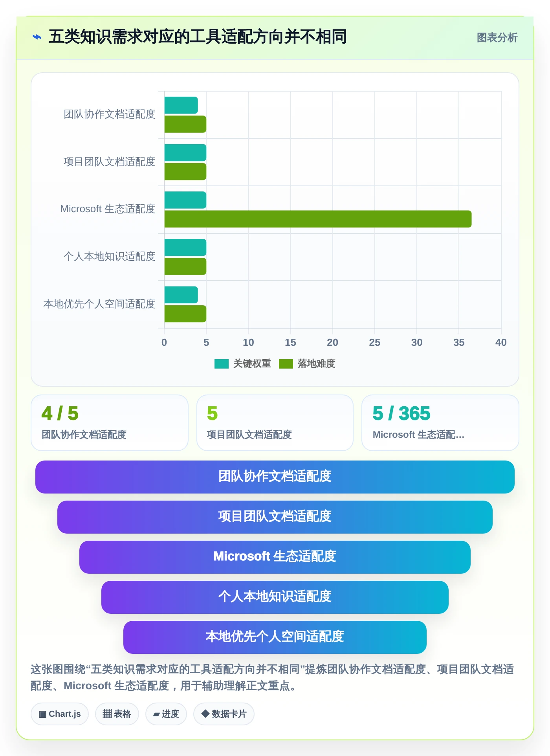Click the 团队协作文档适配度 axis label in chart
Screen dimensions: 550x756
(x=110, y=114)
